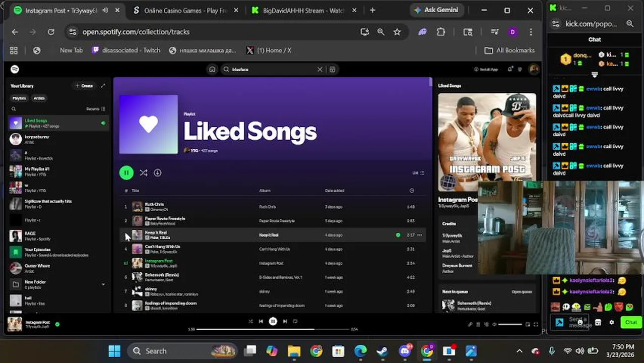The height and width of the screenshot is (363, 644).
Task: Click Open queue link
Action: pos(522,292)
